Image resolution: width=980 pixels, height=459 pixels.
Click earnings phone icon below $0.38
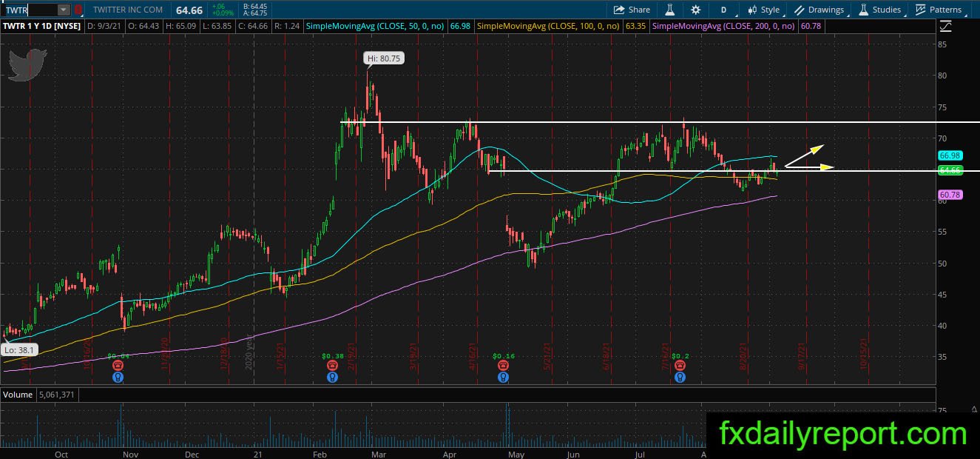pyautogui.click(x=333, y=366)
